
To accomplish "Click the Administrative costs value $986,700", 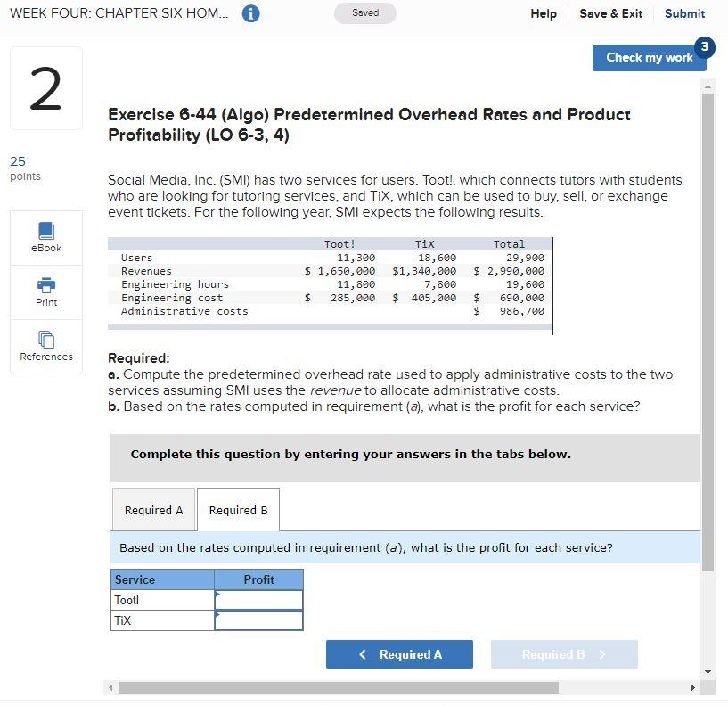I will click(x=509, y=311).
